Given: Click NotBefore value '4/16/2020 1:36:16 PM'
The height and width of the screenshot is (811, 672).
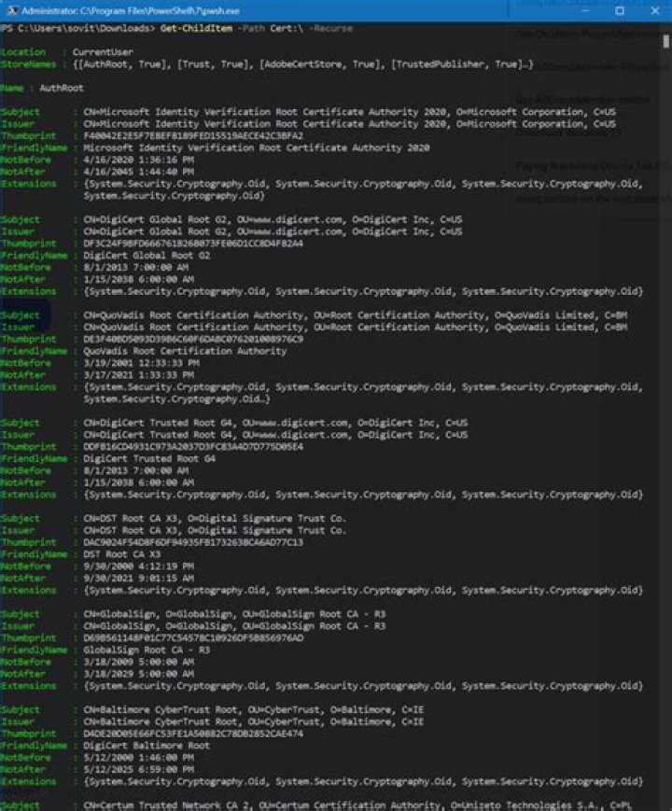Looking at the screenshot, I should 139,160.
